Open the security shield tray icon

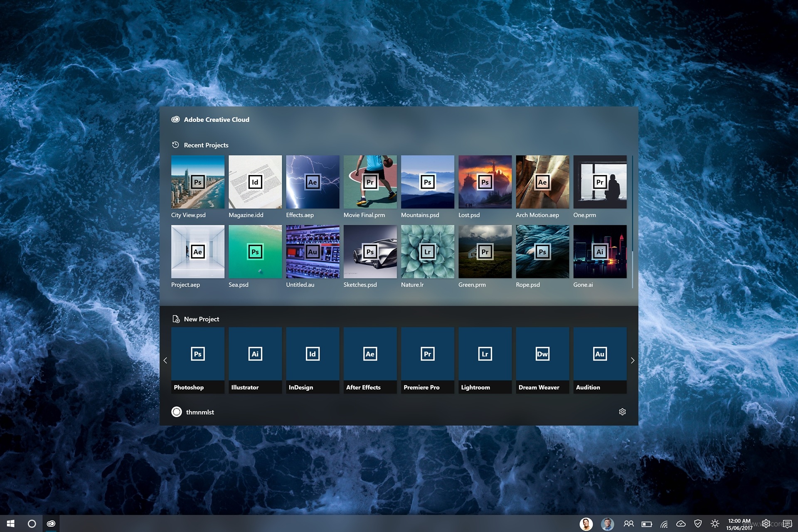coord(698,524)
